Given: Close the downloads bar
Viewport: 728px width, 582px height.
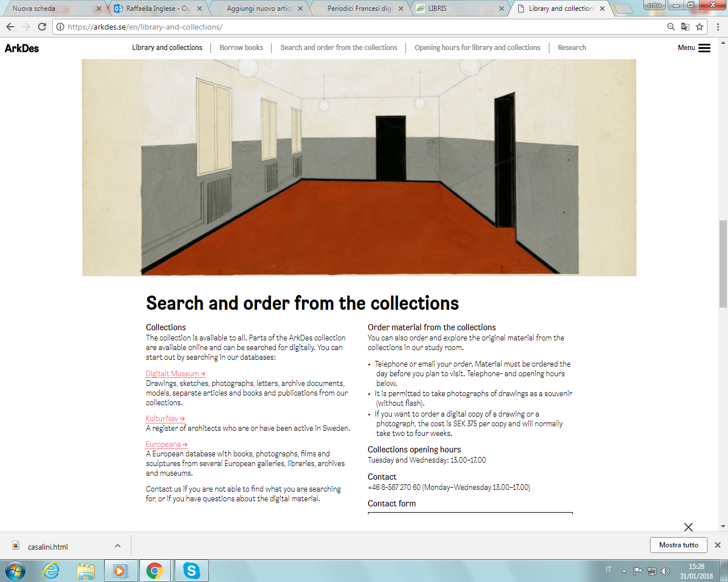Looking at the screenshot, I should pos(718,545).
